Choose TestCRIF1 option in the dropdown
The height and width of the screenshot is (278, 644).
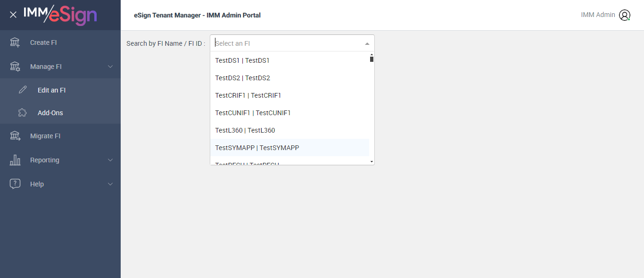point(248,95)
